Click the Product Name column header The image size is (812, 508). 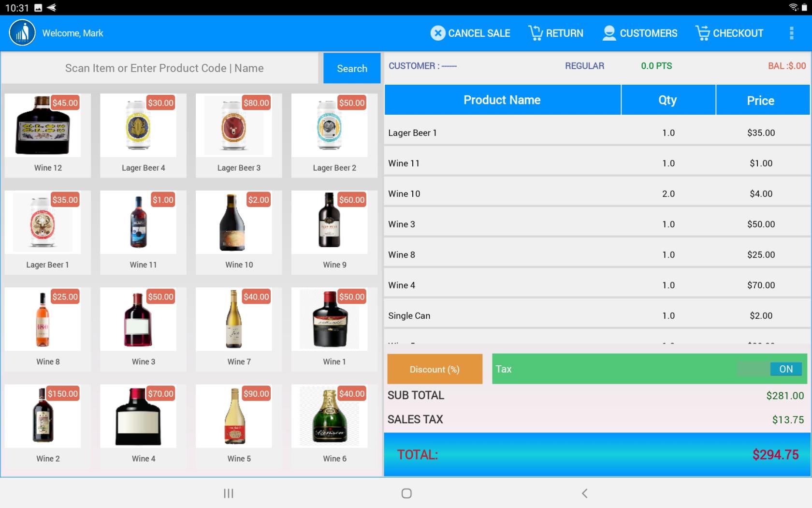pyautogui.click(x=502, y=100)
